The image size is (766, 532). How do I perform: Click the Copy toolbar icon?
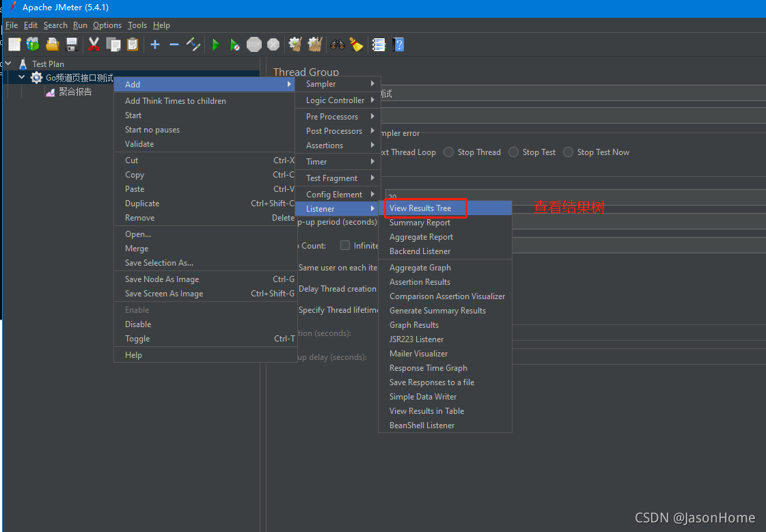coord(113,45)
